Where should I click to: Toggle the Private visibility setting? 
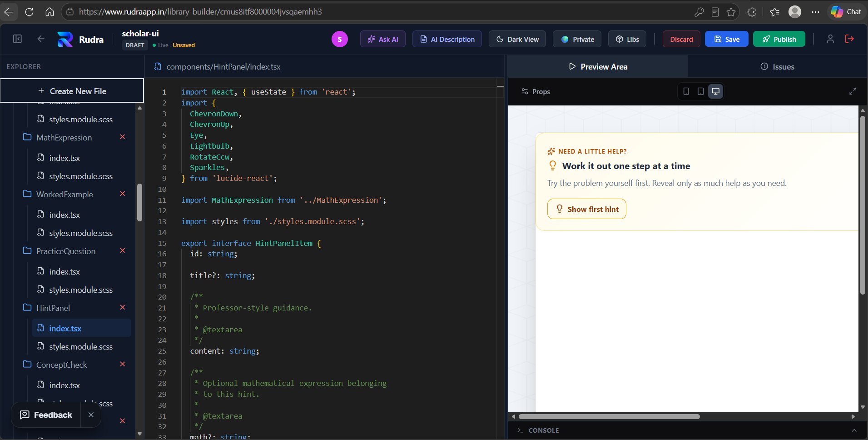[x=577, y=39]
